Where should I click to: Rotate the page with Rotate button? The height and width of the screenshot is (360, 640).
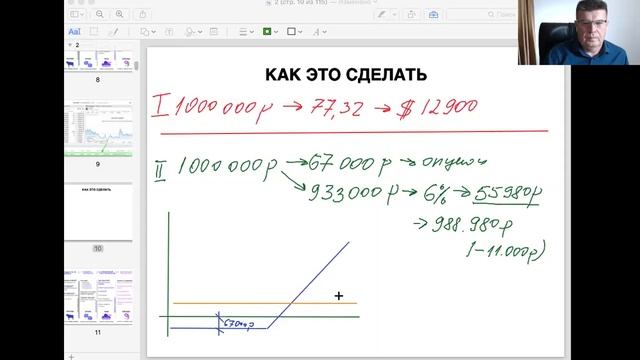411,14
